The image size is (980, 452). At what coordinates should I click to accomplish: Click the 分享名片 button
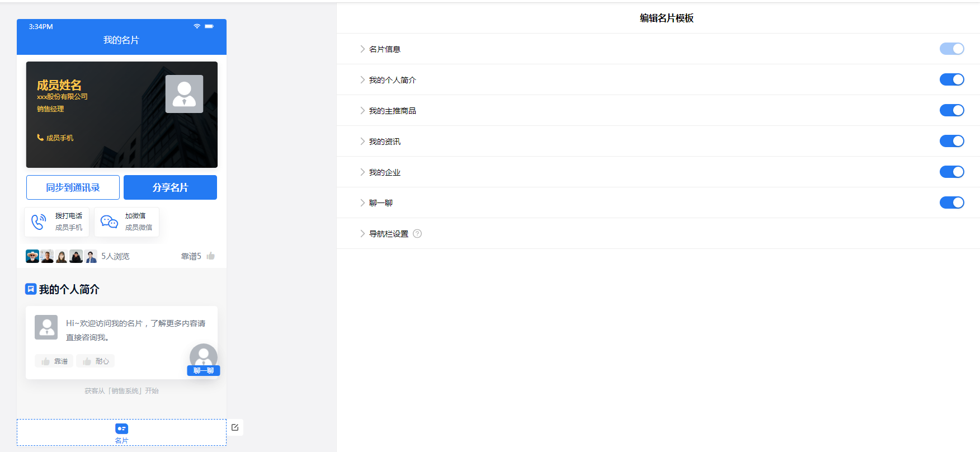170,187
